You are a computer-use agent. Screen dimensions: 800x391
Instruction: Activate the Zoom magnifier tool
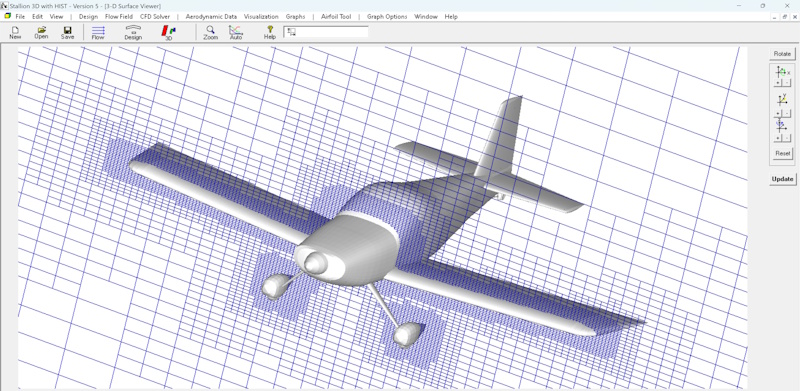click(210, 33)
